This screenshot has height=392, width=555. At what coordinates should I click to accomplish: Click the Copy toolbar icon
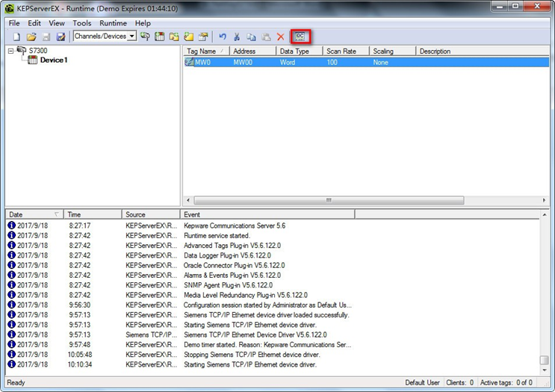251,37
